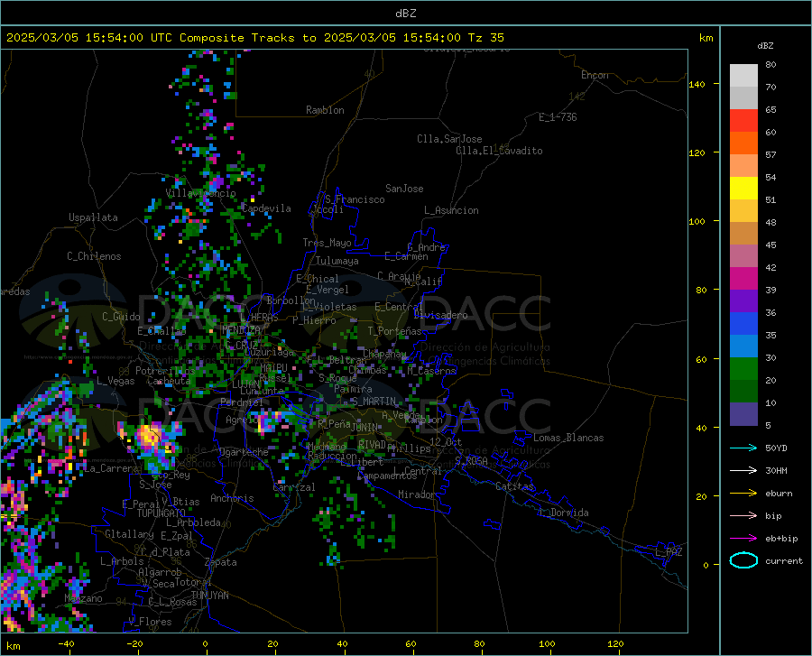
Task: Click the pink bip arrow legend icon
Action: click(743, 516)
